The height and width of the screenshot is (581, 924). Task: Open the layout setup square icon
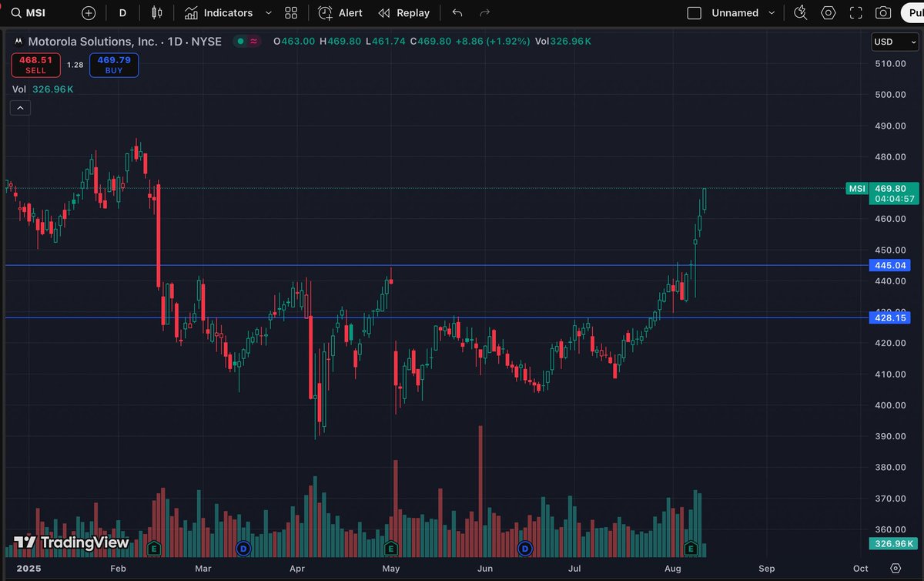click(694, 12)
